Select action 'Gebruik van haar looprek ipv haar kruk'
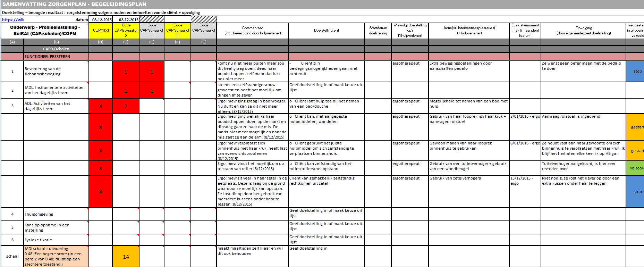 click(x=469, y=127)
